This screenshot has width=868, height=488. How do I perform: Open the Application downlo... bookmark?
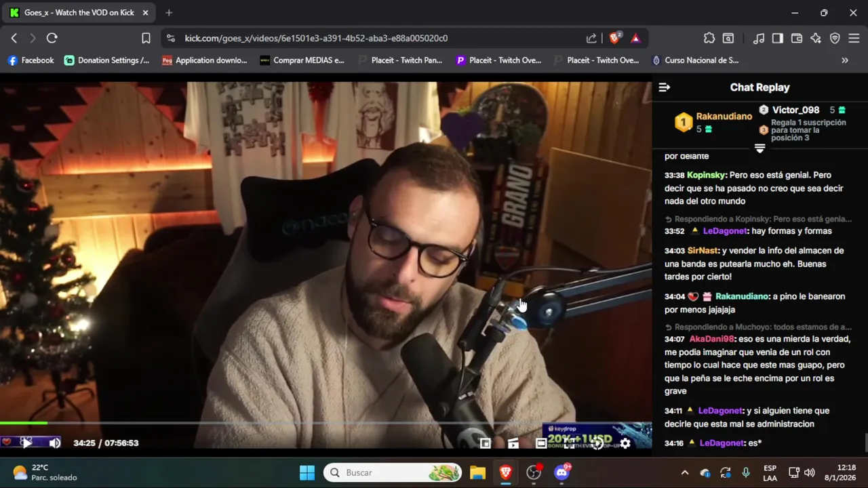(x=204, y=60)
